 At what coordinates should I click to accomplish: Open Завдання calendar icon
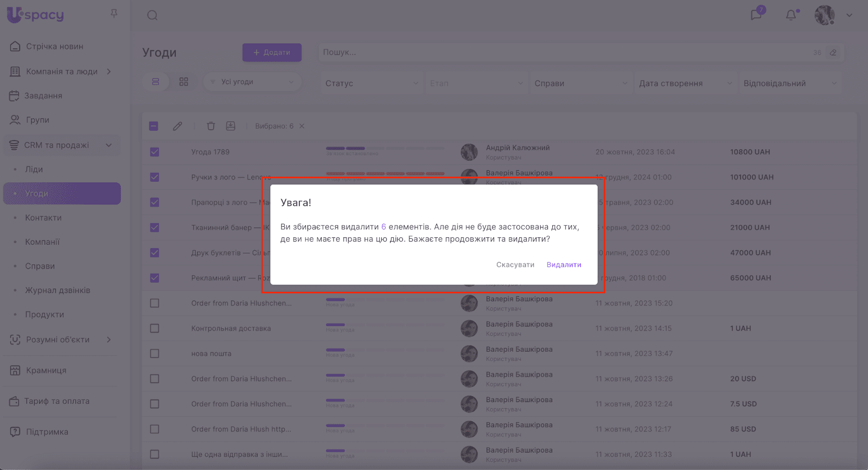coord(14,96)
